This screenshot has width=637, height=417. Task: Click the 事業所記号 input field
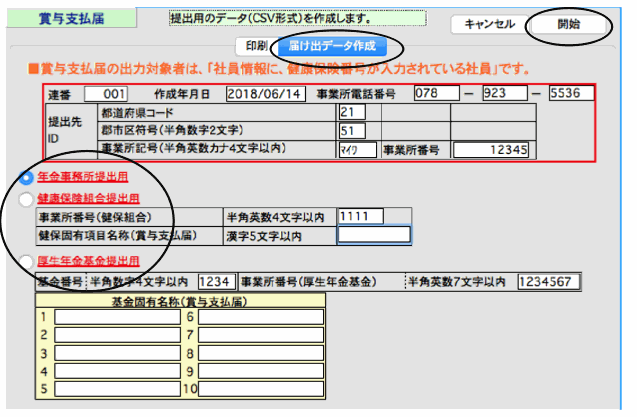pos(358,150)
